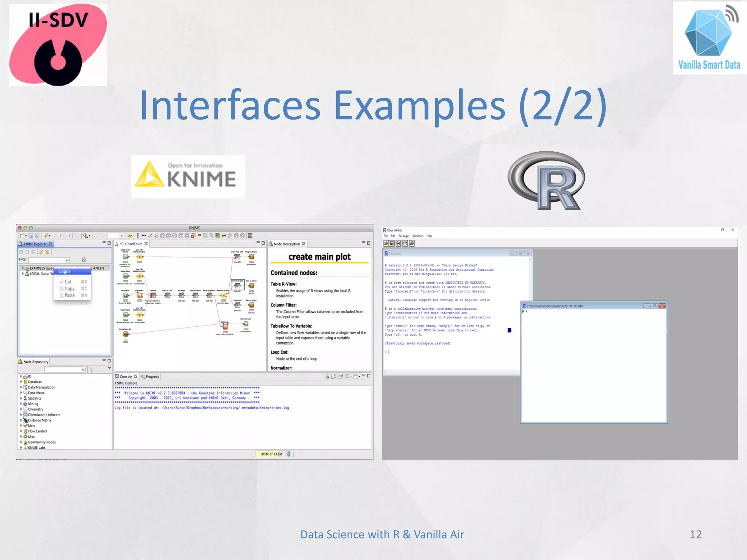Click inside the KNIME Explorer Filter field
The width and height of the screenshot is (747, 560).
pos(47,260)
